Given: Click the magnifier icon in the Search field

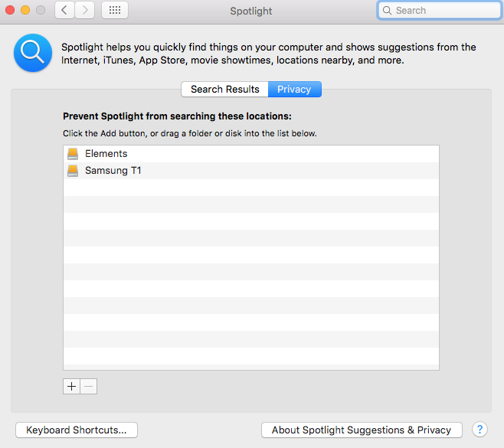Looking at the screenshot, I should click(x=388, y=11).
